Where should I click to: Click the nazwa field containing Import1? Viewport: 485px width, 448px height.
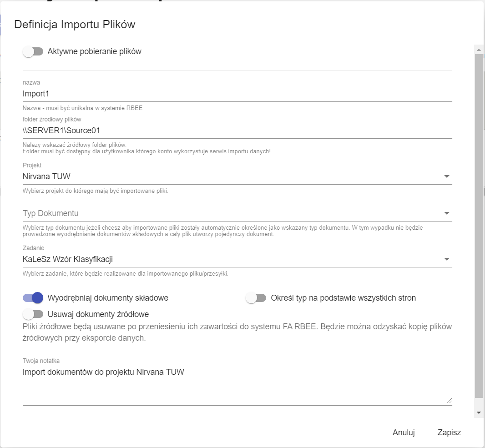click(x=182, y=94)
